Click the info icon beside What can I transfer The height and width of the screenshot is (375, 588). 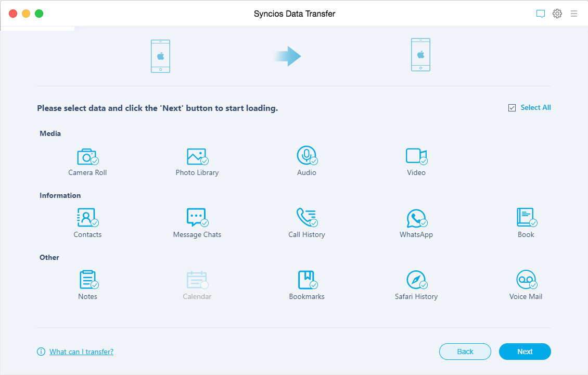click(x=41, y=352)
